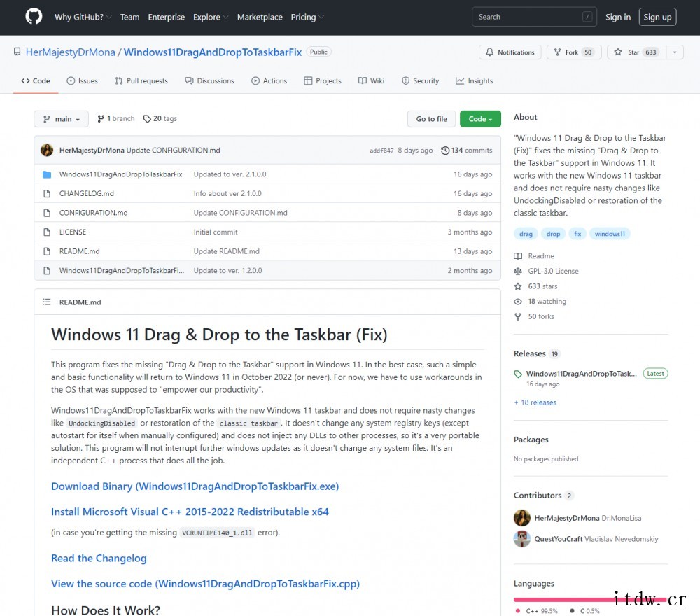This screenshot has width=700, height=616.
Task: Click the law scale icon for GPL-3.0 License
Action: (518, 271)
